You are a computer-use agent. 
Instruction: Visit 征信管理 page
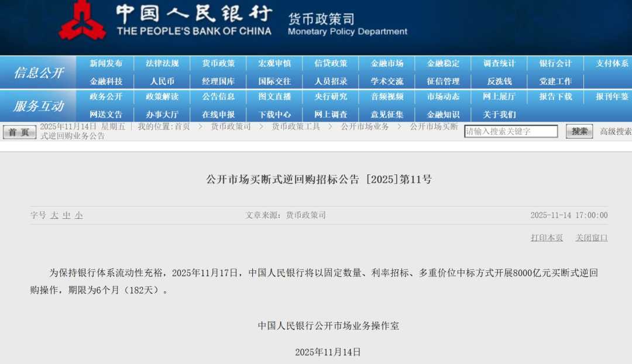coord(443,81)
